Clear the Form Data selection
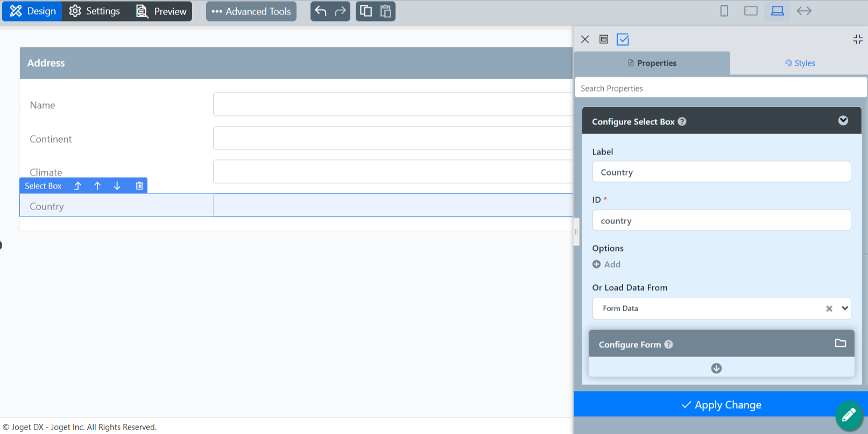 829,309
